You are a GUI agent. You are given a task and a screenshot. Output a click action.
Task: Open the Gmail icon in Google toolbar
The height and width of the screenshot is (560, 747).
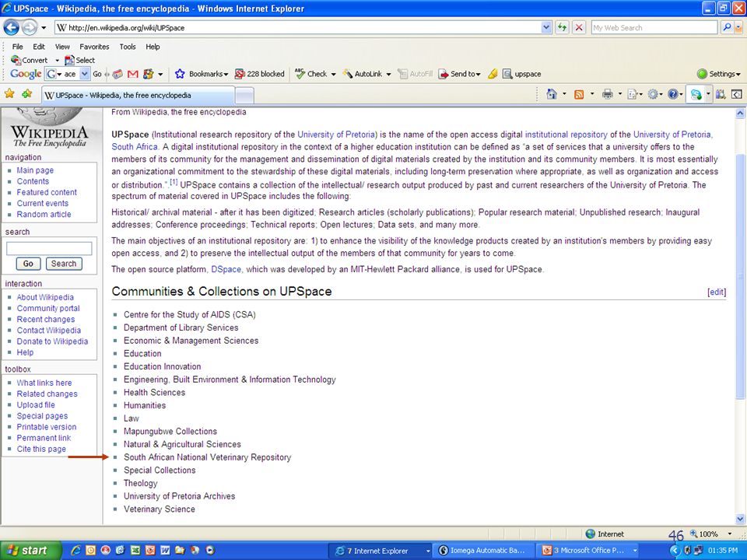[x=133, y=74]
